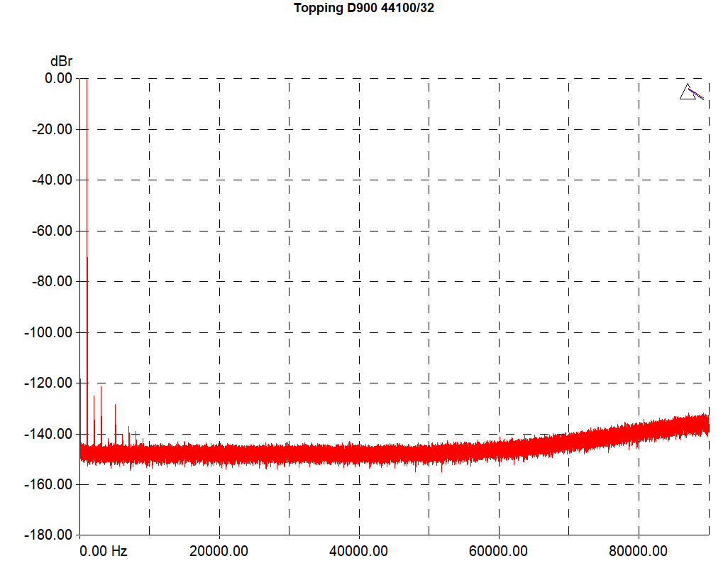Viewport: 728px width, 583px height.
Task: Click the 40000.00 horizontal axis label
Action: click(x=358, y=551)
